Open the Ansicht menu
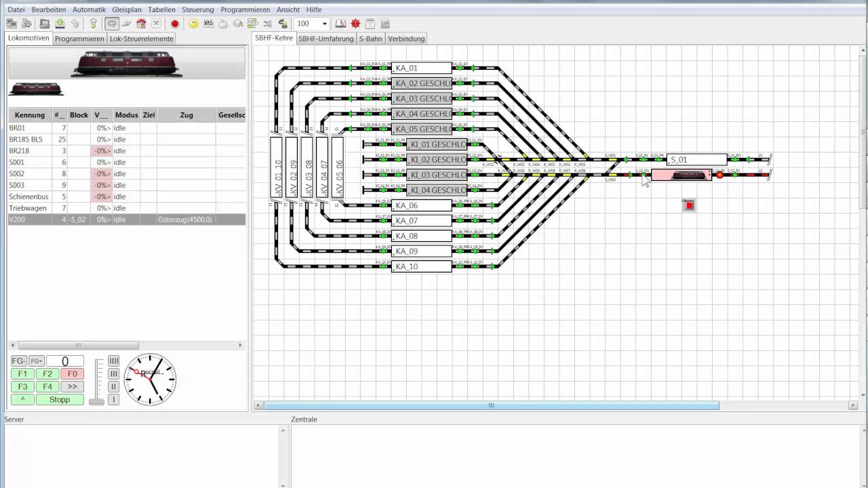Screen dimensions: 868x488 click(288, 9)
